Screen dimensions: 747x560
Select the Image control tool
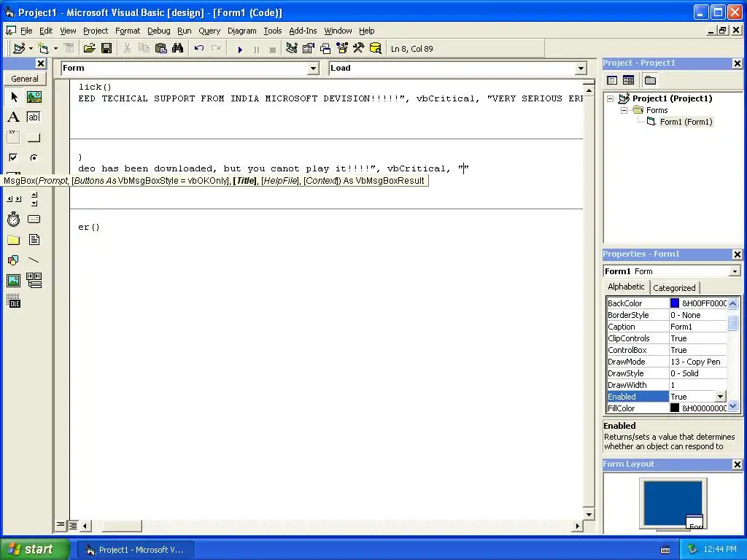(x=14, y=281)
